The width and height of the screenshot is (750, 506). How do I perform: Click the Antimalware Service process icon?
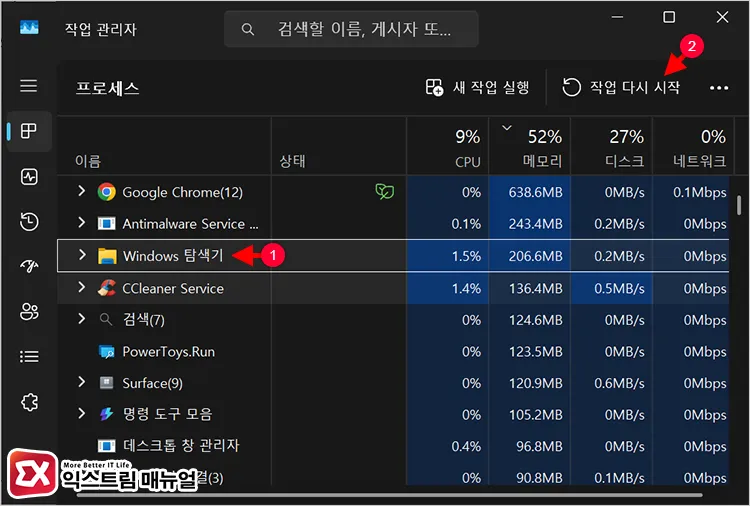(106, 224)
